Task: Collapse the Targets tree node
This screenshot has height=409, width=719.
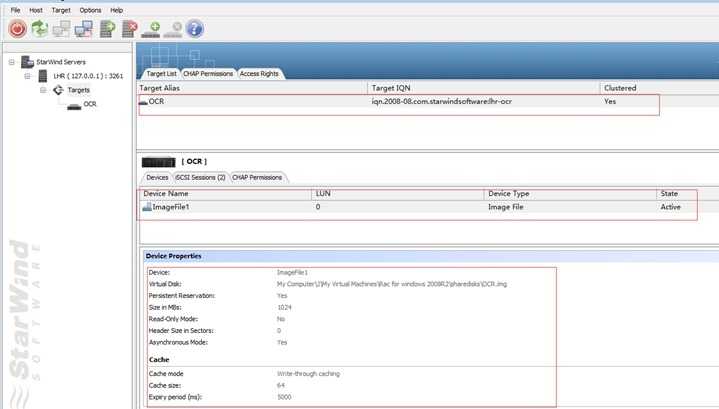Action: tap(43, 90)
